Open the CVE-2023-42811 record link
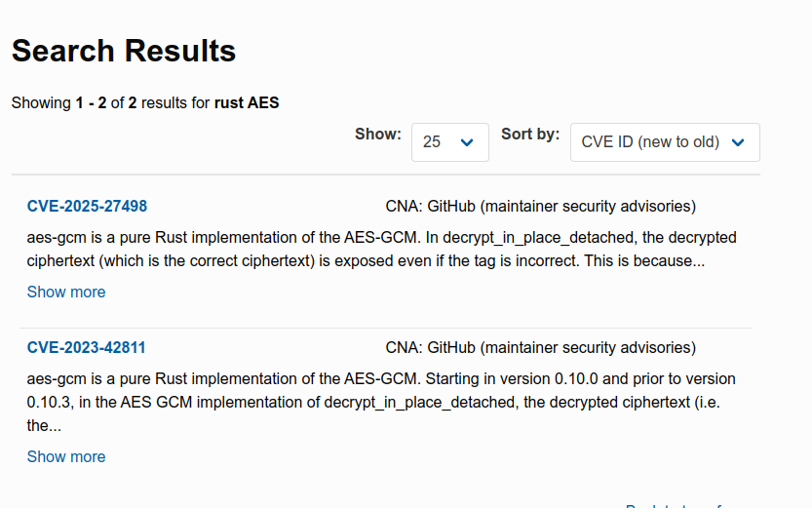The width and height of the screenshot is (812, 508). [x=87, y=347]
